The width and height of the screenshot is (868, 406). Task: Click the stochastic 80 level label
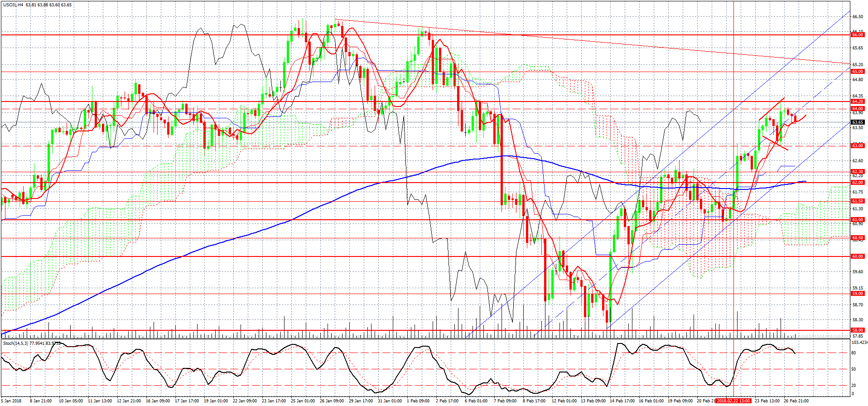[854, 353]
